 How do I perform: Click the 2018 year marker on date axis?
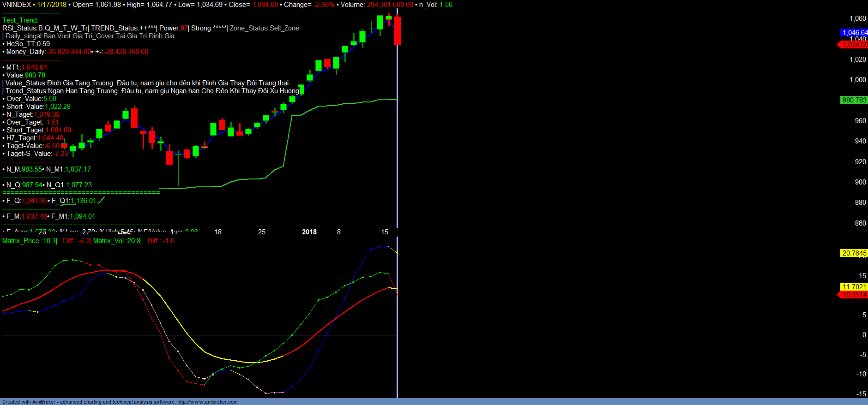coord(309,232)
